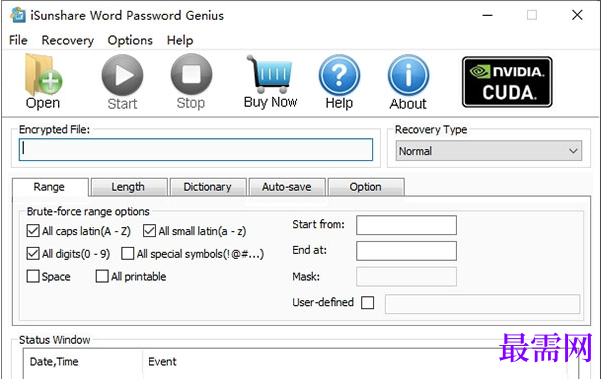The height and width of the screenshot is (379, 611).
Task: Switch to the Auto-save tab
Action: pyautogui.click(x=287, y=187)
